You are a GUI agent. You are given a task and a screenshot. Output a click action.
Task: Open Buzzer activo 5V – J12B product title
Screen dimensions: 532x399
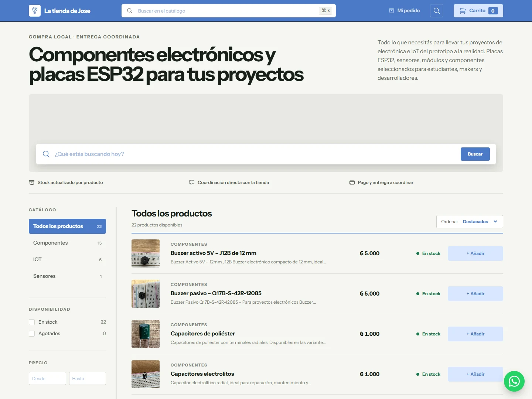214,253
